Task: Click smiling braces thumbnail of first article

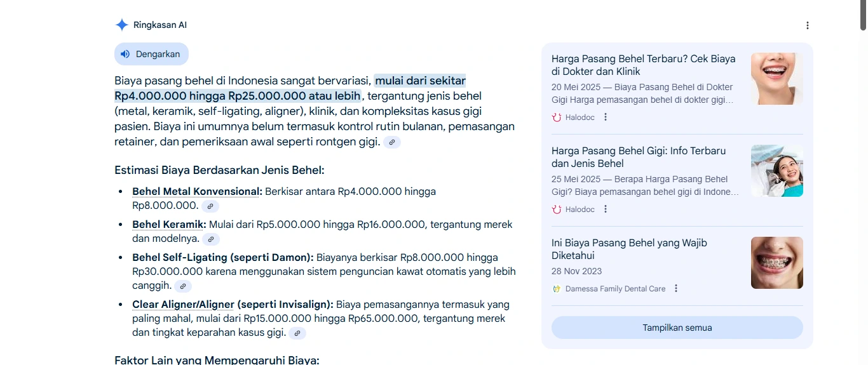Action: (x=777, y=79)
